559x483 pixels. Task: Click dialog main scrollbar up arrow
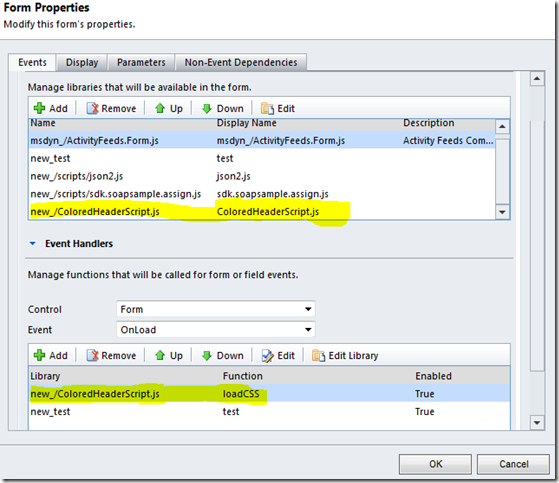pyautogui.click(x=537, y=78)
